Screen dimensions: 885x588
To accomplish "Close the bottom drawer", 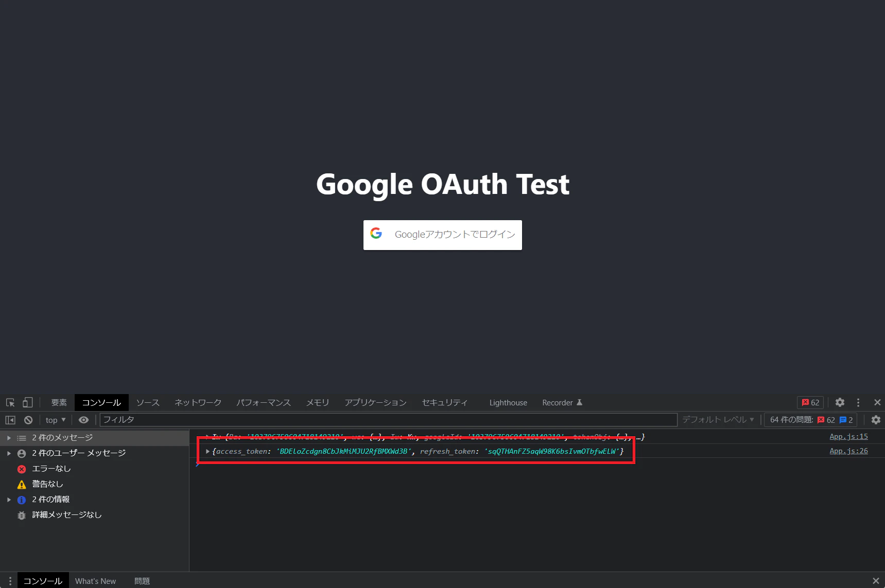I will 876,581.
